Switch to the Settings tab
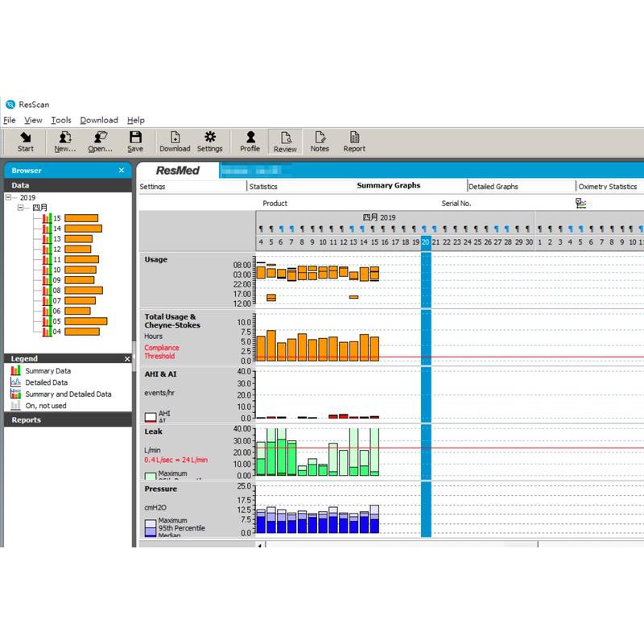 (x=152, y=187)
